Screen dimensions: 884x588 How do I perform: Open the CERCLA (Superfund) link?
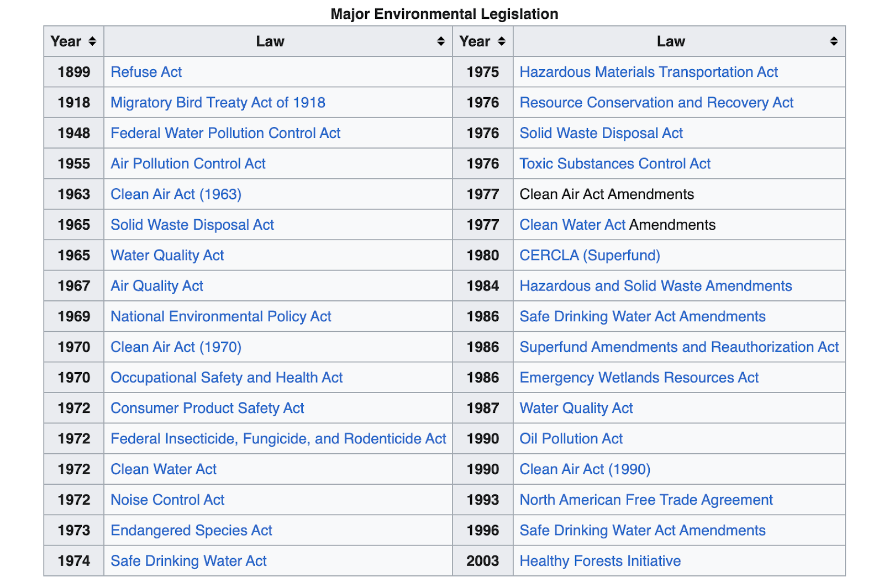tap(590, 256)
